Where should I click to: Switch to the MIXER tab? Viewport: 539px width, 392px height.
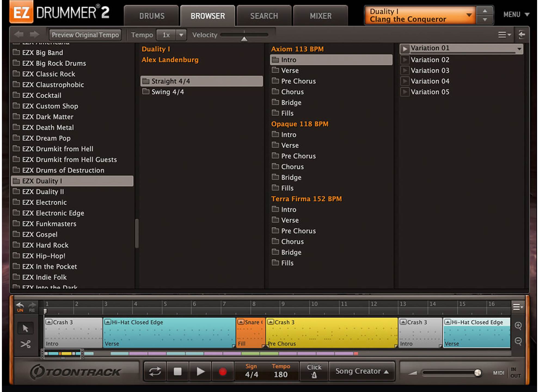coord(320,16)
